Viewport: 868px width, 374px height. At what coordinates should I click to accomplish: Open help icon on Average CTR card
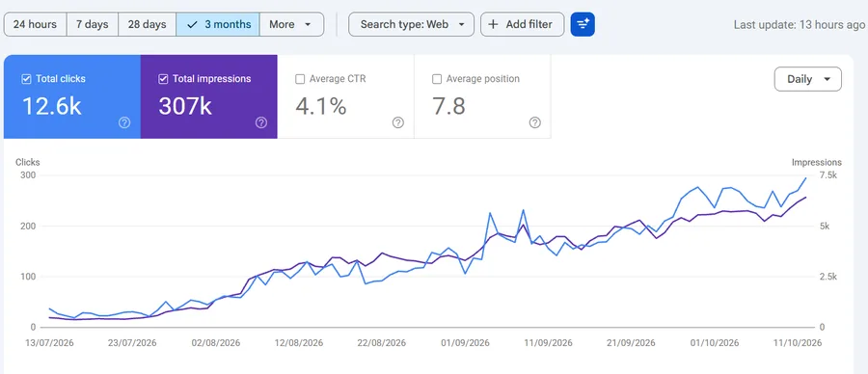[398, 122]
